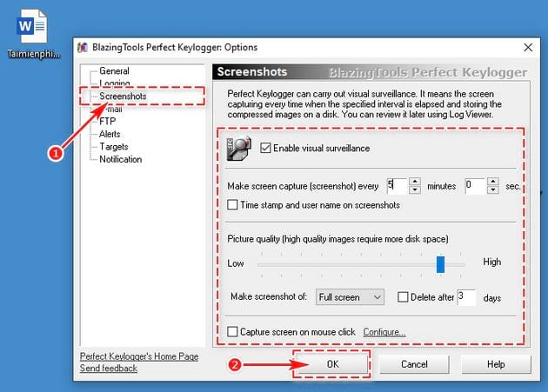Enable Time stamp and user name checkbox
The height and width of the screenshot is (392, 548).
232,205
